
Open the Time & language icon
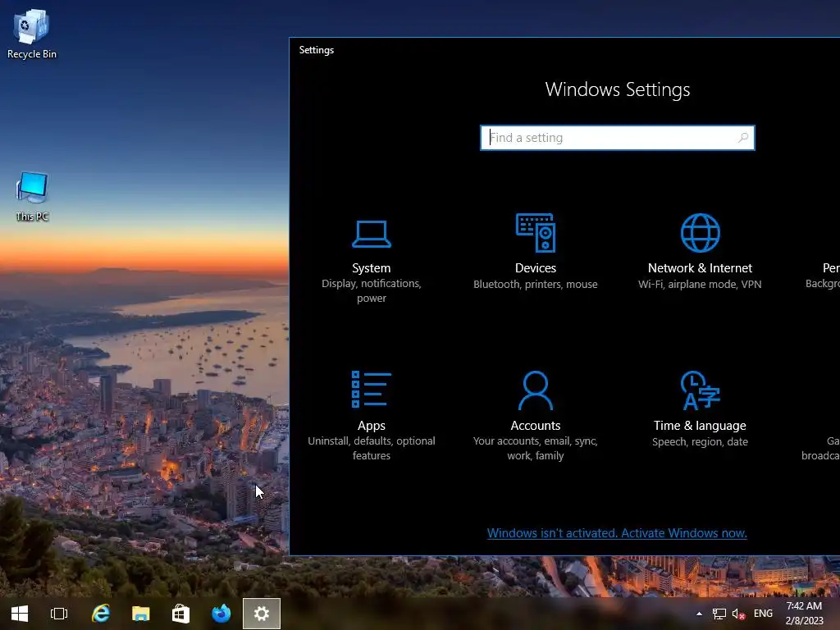(x=701, y=390)
